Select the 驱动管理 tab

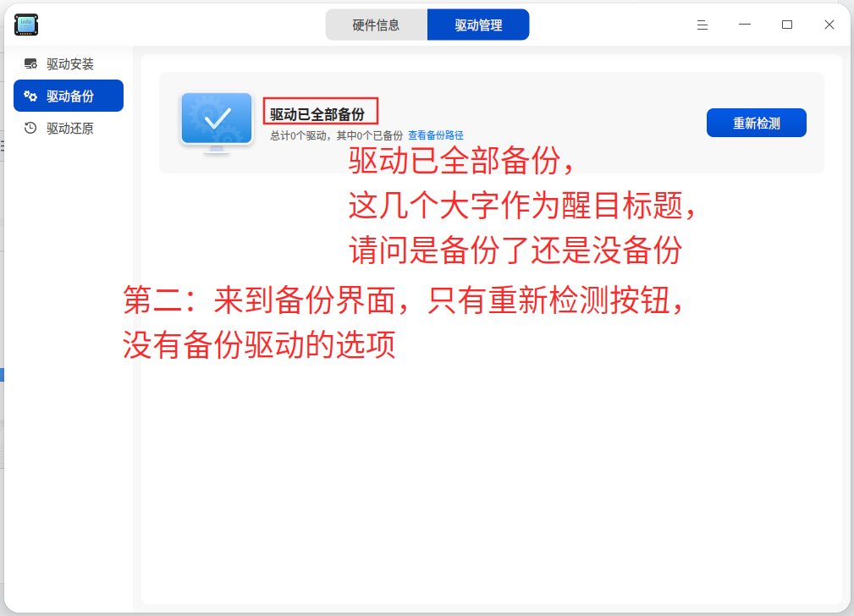(478, 25)
